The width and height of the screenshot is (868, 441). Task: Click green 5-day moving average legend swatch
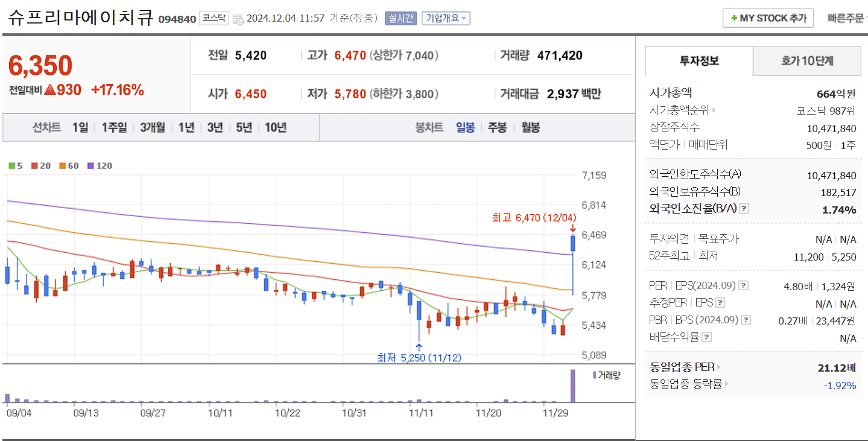point(11,166)
